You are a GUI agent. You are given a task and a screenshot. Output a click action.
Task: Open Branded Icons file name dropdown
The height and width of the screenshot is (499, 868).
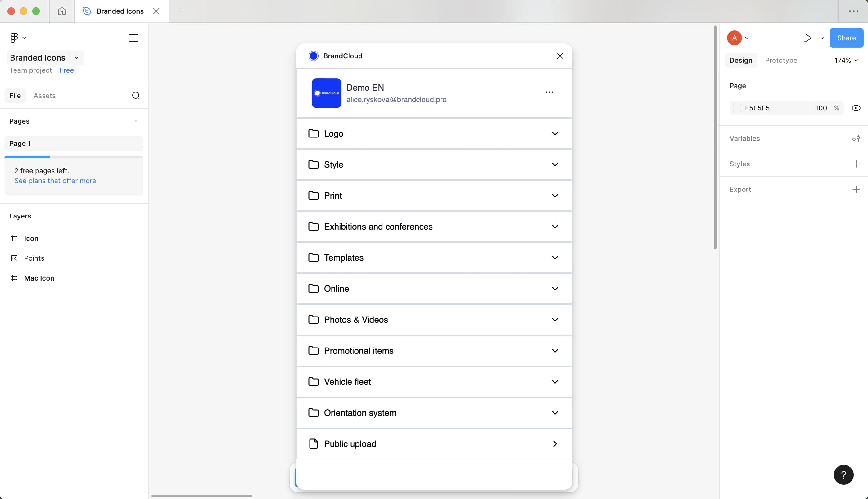pyautogui.click(x=76, y=58)
